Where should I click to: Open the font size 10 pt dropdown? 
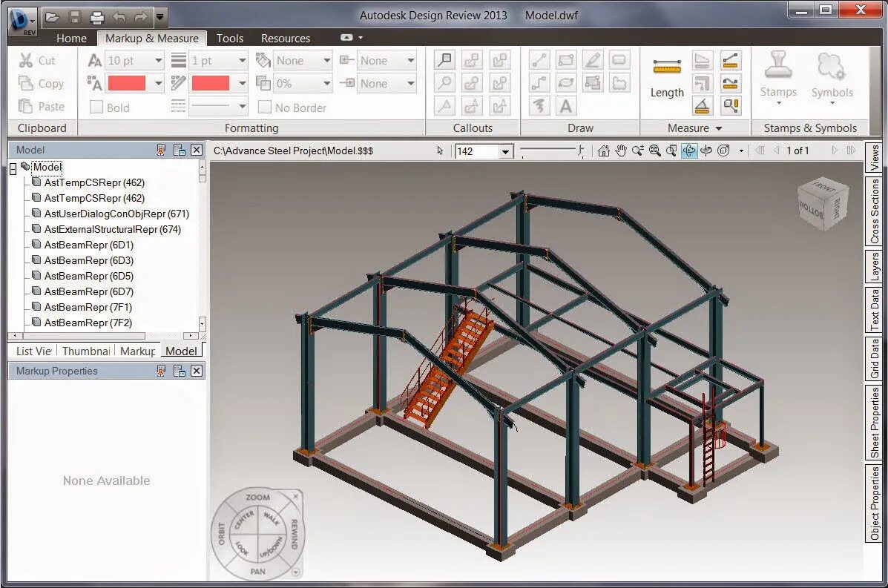(x=159, y=60)
